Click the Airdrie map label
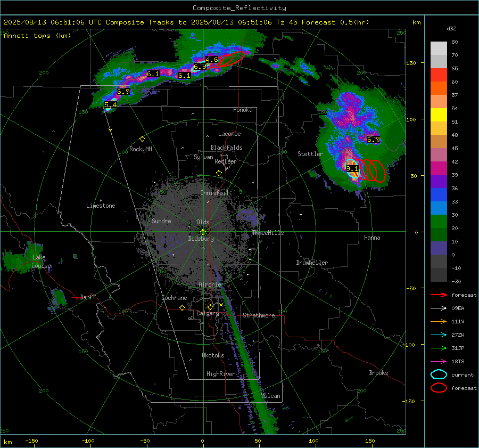479x448 pixels. [x=210, y=284]
